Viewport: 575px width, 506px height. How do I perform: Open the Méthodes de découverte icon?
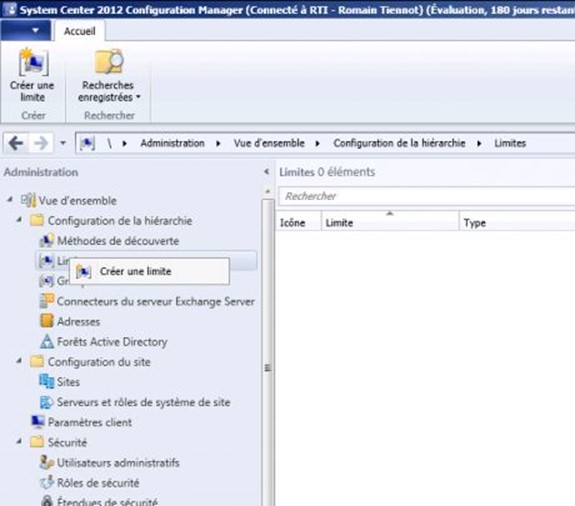(47, 241)
